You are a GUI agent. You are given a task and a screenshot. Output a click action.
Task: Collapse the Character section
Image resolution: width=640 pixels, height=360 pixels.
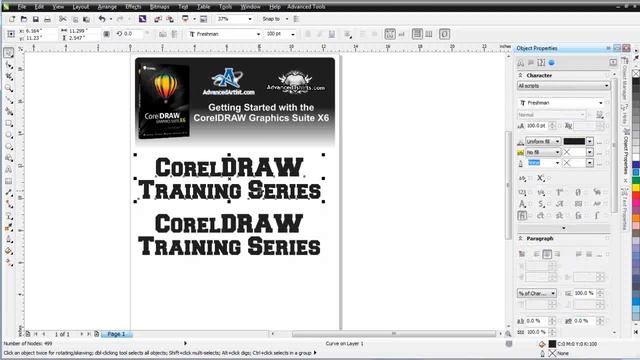point(520,76)
